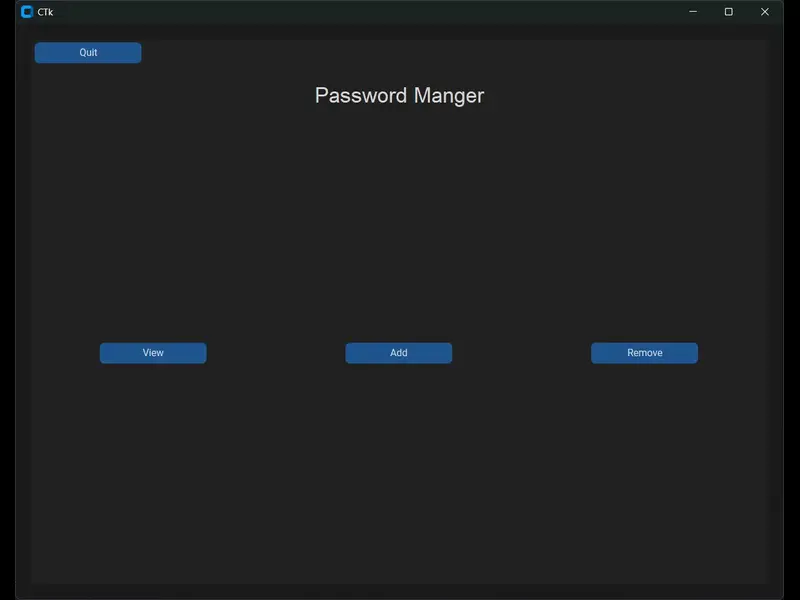Click the blue Quit button top left
Viewport: 800px width, 600px height.
[87, 52]
